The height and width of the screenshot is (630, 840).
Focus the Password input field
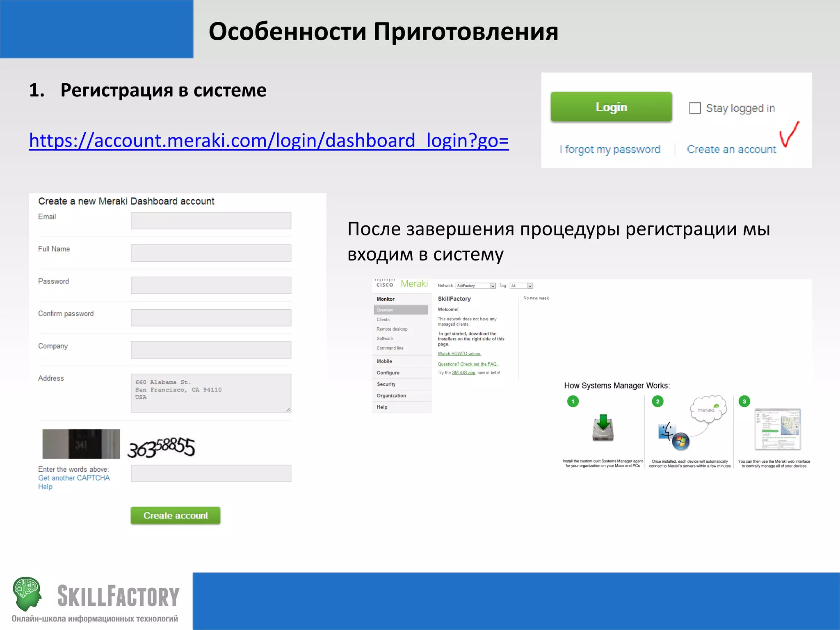(211, 285)
